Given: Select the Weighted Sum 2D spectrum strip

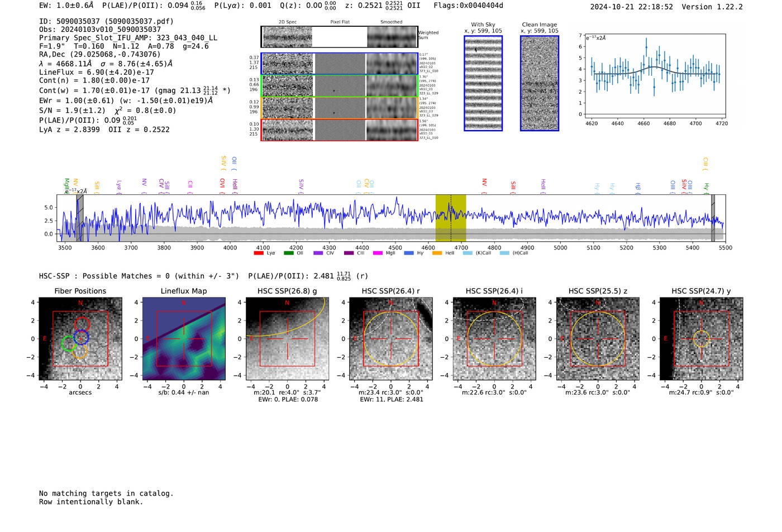Looking at the screenshot, I should click(x=339, y=37).
